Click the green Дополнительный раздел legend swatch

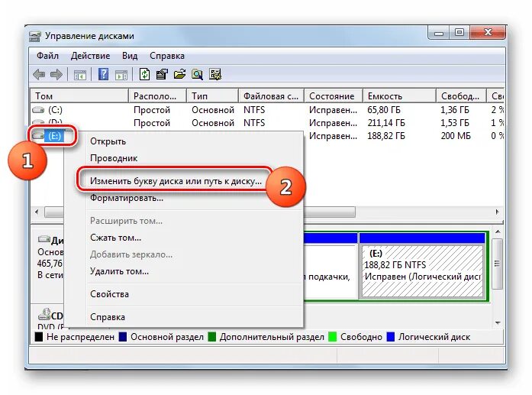click(211, 337)
